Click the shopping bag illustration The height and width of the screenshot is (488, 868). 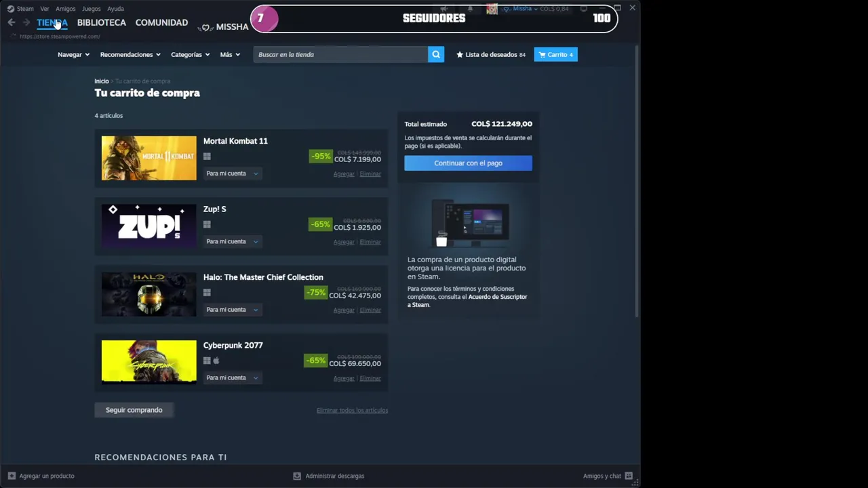click(x=442, y=240)
